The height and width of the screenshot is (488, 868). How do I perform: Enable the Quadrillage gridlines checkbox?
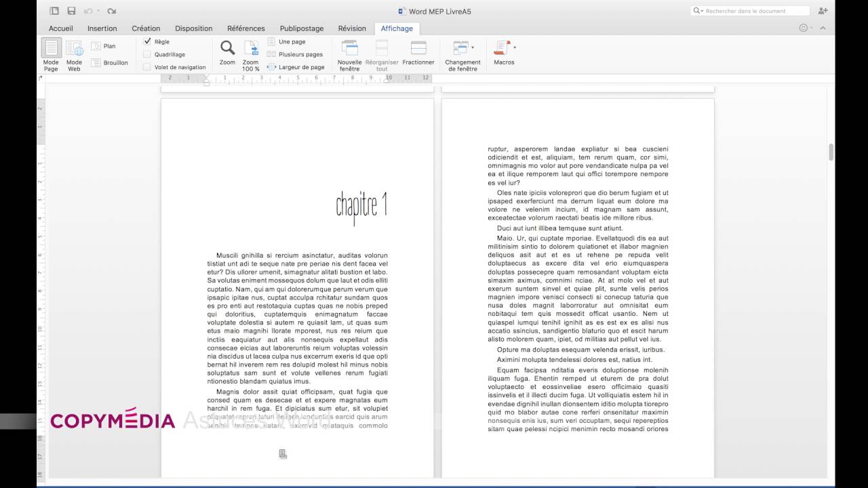(x=147, y=54)
